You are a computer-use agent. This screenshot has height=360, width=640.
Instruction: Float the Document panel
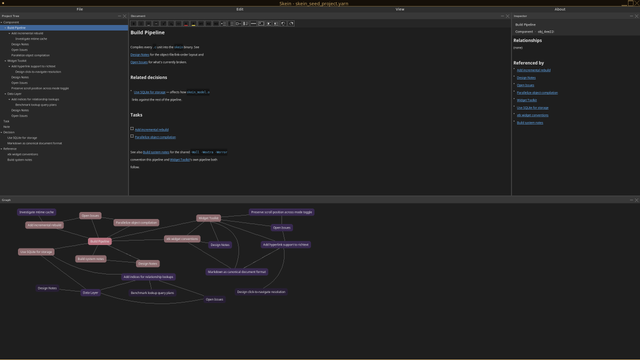click(x=502, y=16)
